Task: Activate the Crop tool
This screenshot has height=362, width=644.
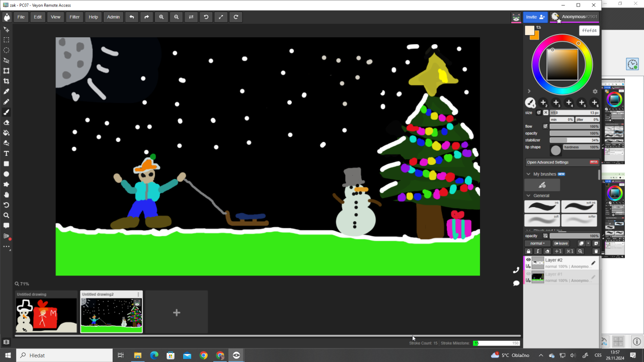Action: (x=7, y=81)
